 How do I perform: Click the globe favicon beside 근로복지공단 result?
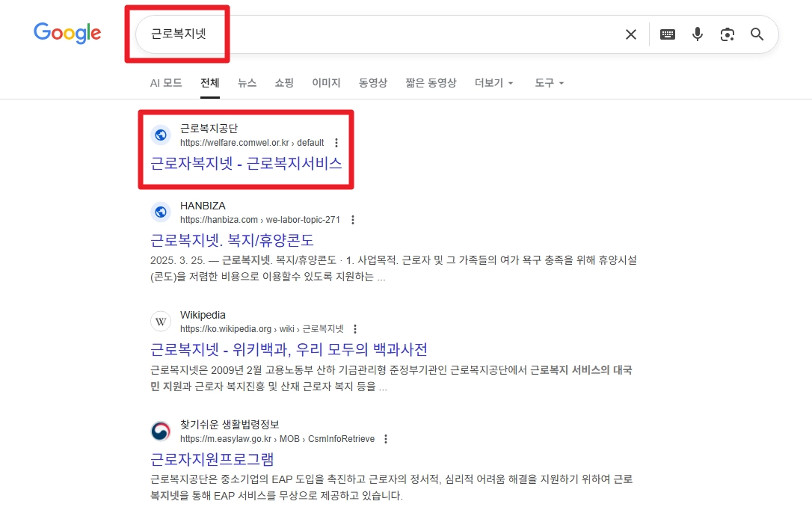point(161,135)
